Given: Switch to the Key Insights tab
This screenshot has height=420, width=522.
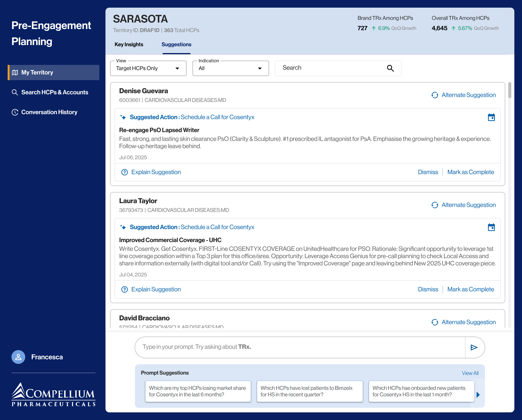Looking at the screenshot, I should pyautogui.click(x=129, y=44).
